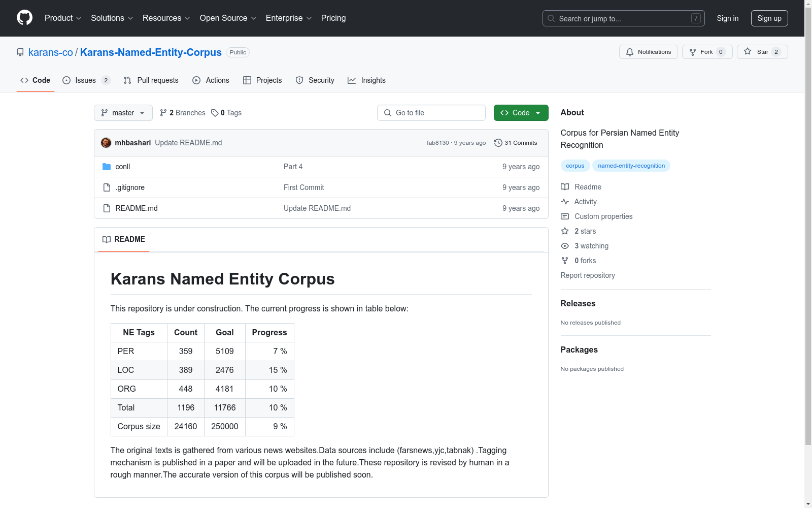Click the slash shortcut key icon in search
The width and height of the screenshot is (812, 508).
(x=696, y=18)
